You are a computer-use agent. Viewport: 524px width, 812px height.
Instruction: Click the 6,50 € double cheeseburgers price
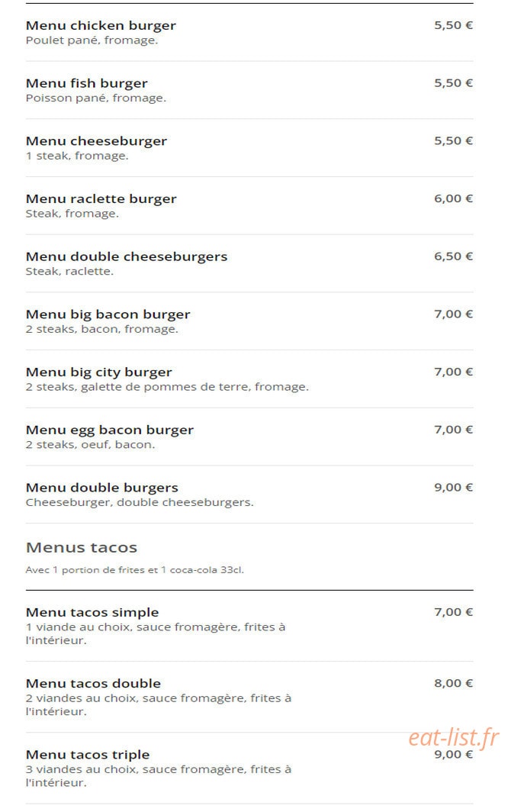coord(454,256)
